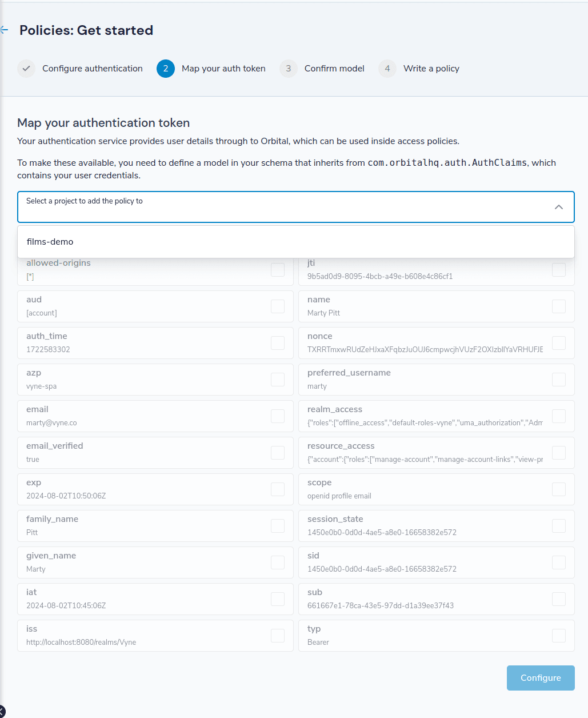Collapse the project dropdown via chevron

pos(559,207)
